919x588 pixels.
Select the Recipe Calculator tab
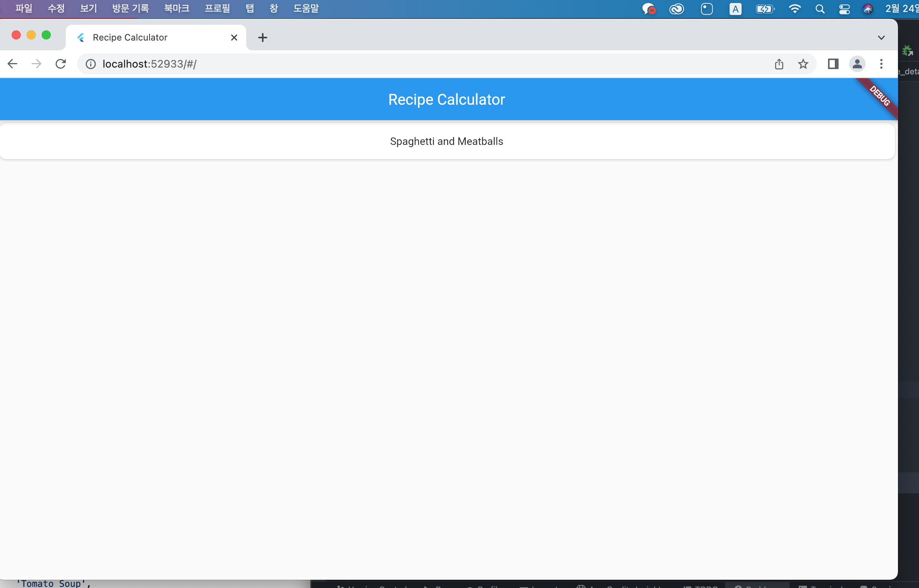coord(130,38)
